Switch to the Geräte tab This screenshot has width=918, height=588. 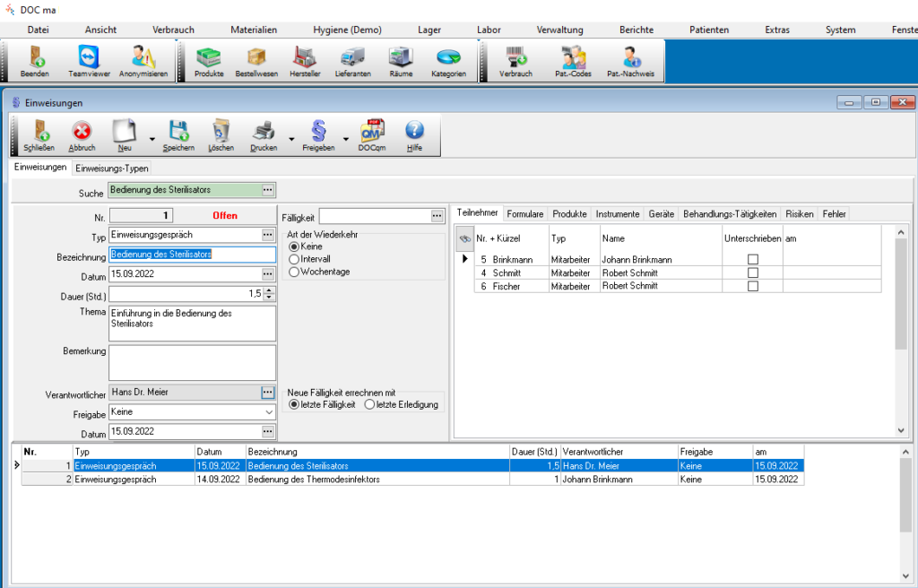(662, 214)
